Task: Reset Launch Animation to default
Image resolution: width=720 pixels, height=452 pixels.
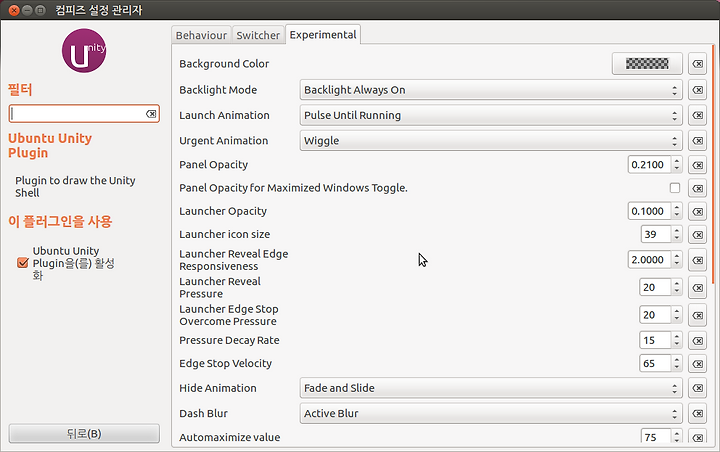Action: click(698, 115)
